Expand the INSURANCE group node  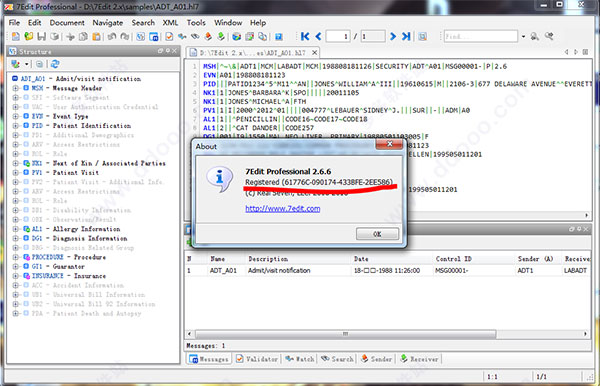(16, 276)
